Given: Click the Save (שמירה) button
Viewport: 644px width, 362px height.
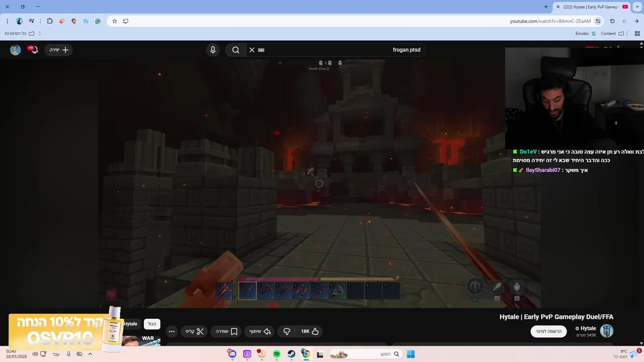Looking at the screenshot, I should click(x=226, y=331).
